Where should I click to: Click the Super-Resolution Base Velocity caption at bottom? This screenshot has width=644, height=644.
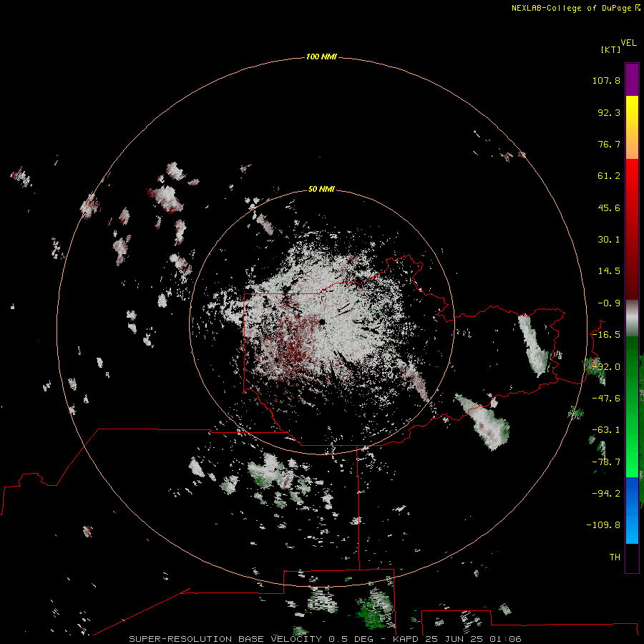pyautogui.click(x=325, y=639)
